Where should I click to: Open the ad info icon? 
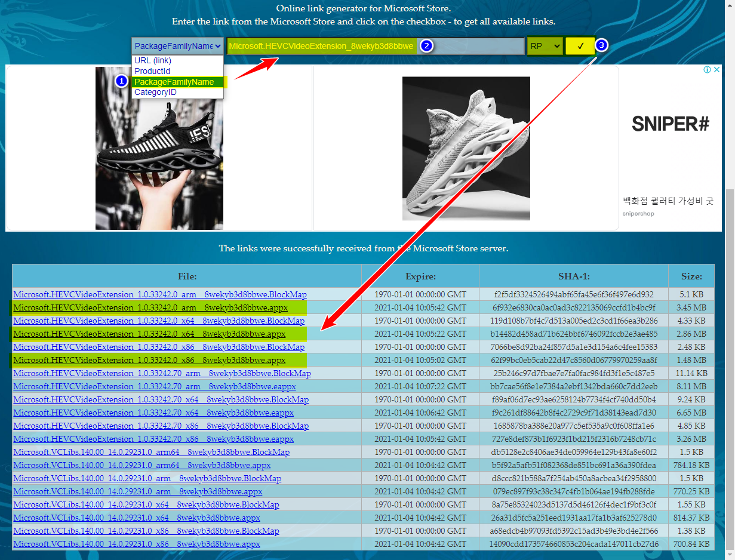[707, 70]
